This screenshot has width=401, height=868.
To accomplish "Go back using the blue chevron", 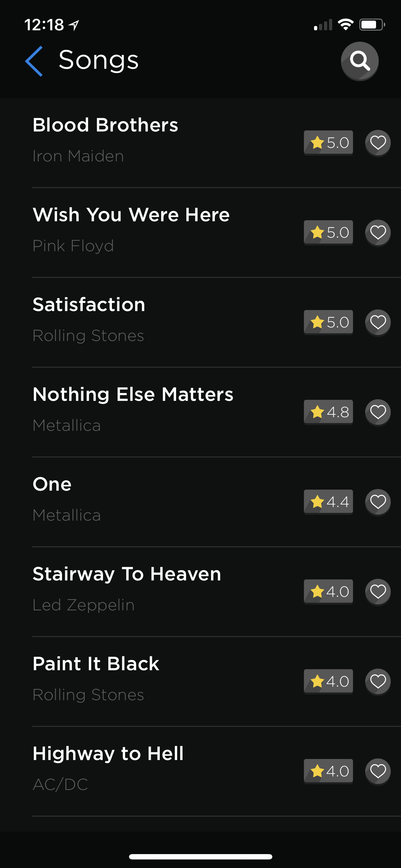I will pos(34,61).
